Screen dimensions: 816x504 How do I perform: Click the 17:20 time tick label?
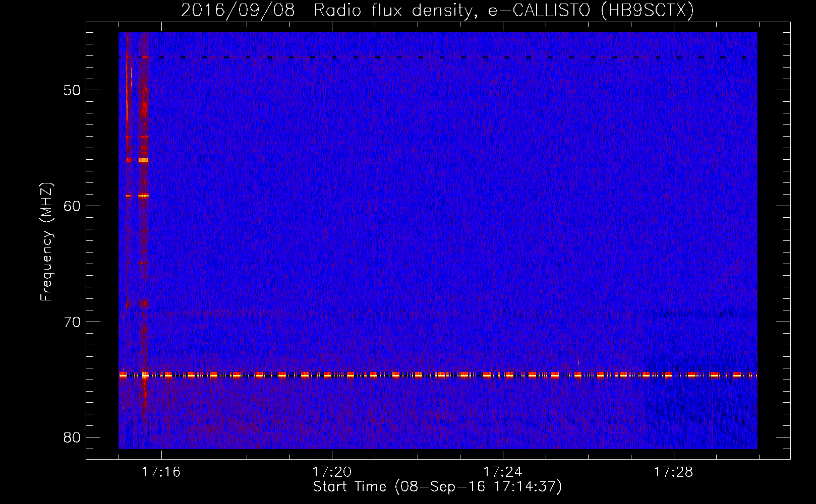click(332, 472)
